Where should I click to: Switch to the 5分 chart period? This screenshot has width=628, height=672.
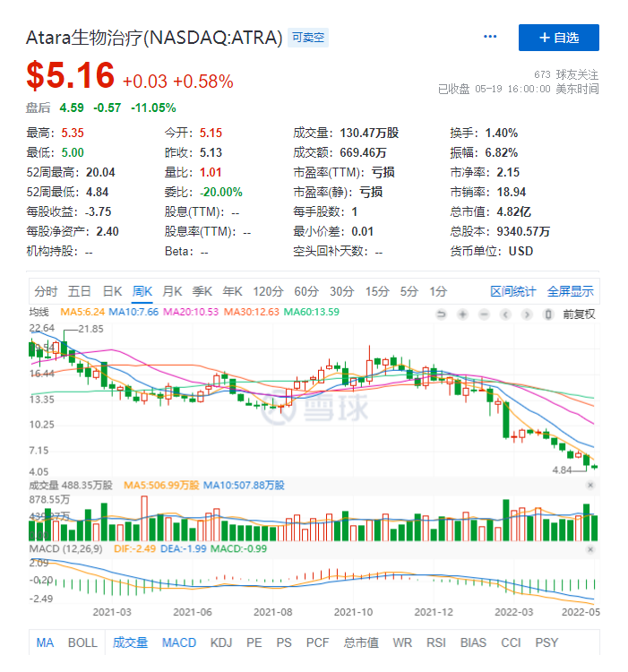[409, 291]
